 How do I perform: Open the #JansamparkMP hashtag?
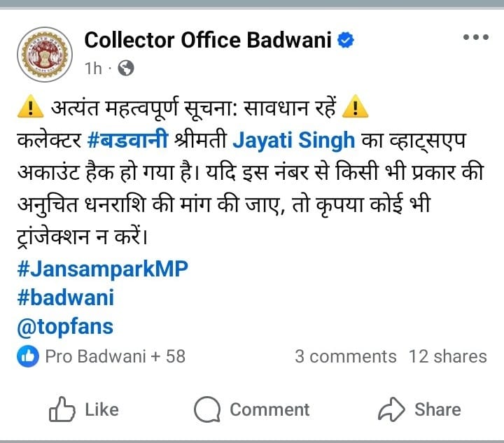[x=102, y=269]
